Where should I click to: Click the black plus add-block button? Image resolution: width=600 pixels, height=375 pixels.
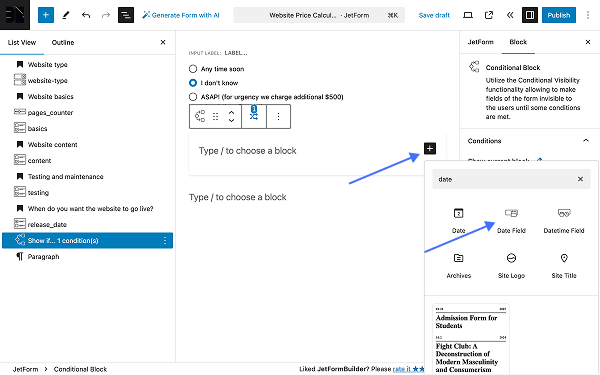click(430, 148)
